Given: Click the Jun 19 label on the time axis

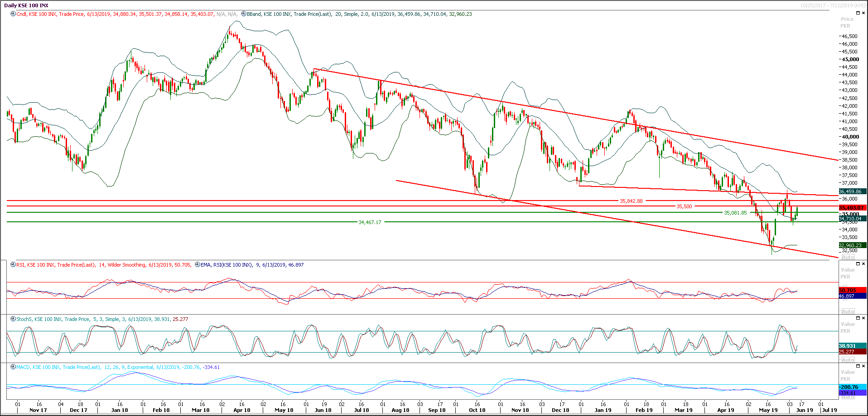Looking at the screenshot, I should 805,410.
